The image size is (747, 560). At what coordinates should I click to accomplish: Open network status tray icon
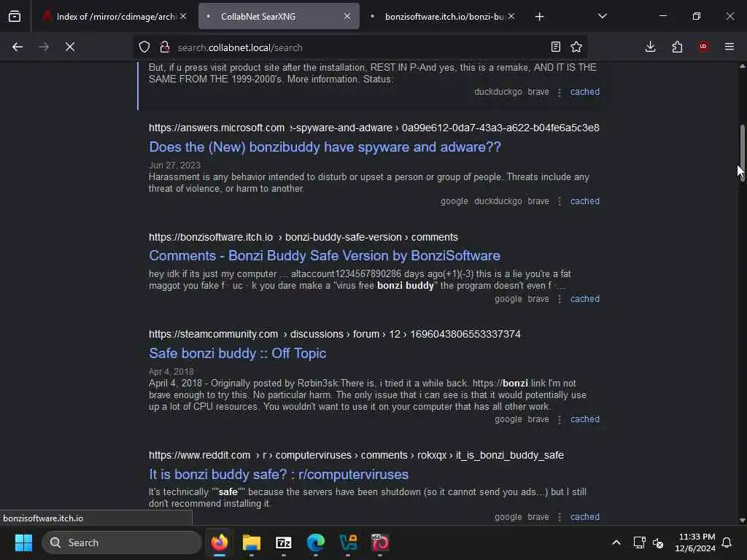point(639,542)
